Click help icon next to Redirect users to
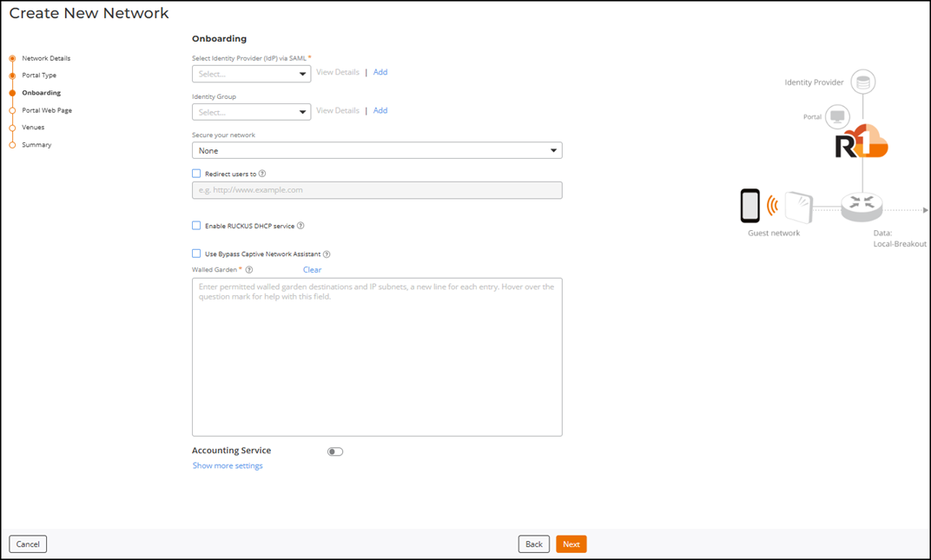Viewport: 931px width, 560px height. (x=262, y=174)
